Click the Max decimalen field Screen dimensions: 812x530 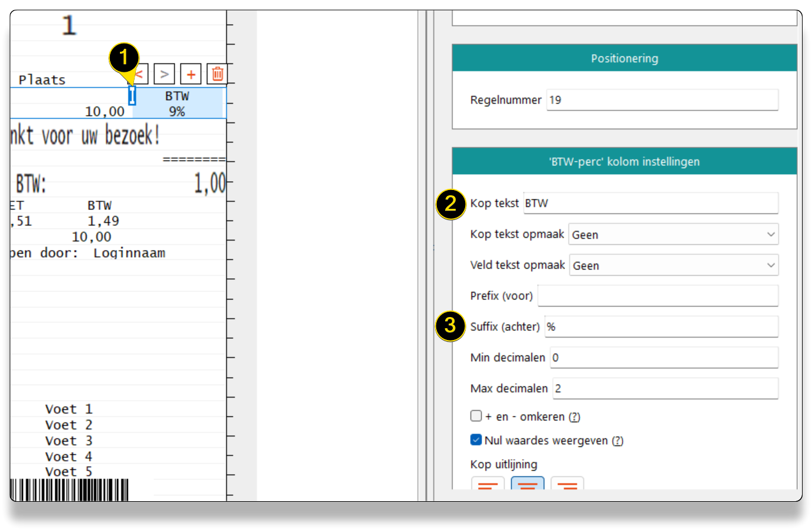point(665,389)
